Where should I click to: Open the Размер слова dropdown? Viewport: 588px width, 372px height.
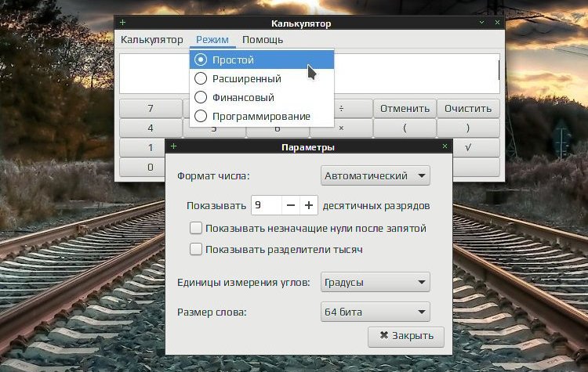pos(375,312)
